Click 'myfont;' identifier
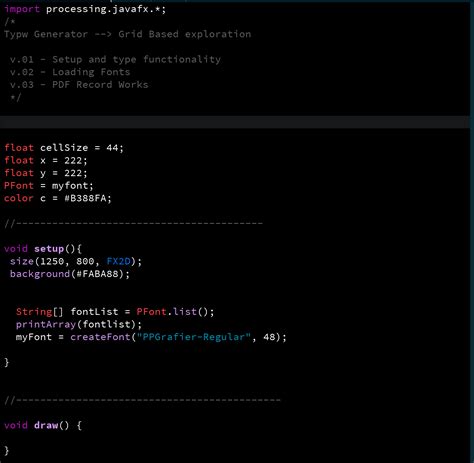Screen dimensions: 474x463 [73, 186]
